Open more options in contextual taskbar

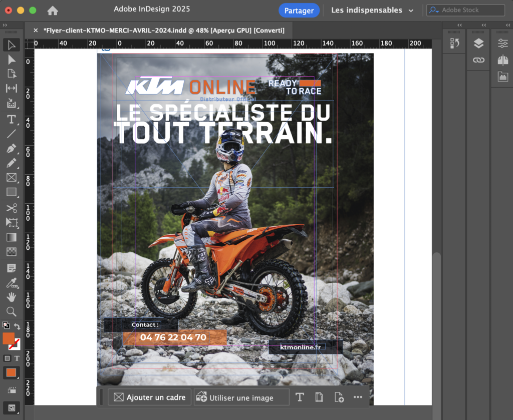[x=358, y=397]
